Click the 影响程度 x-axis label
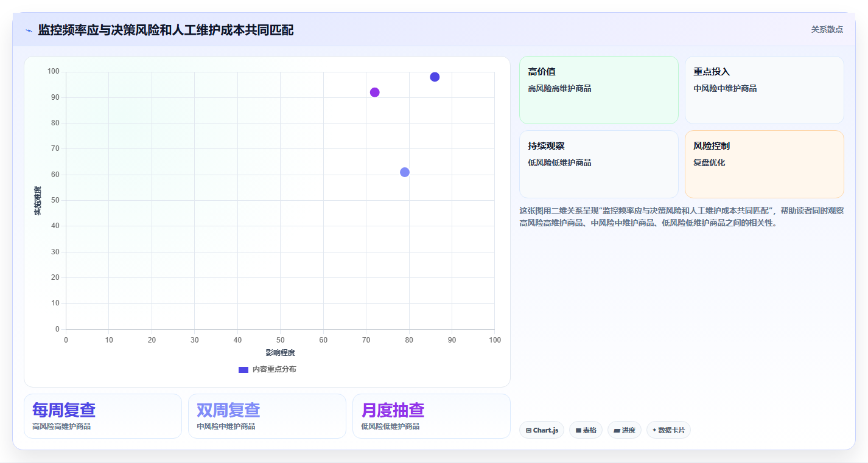 (280, 352)
